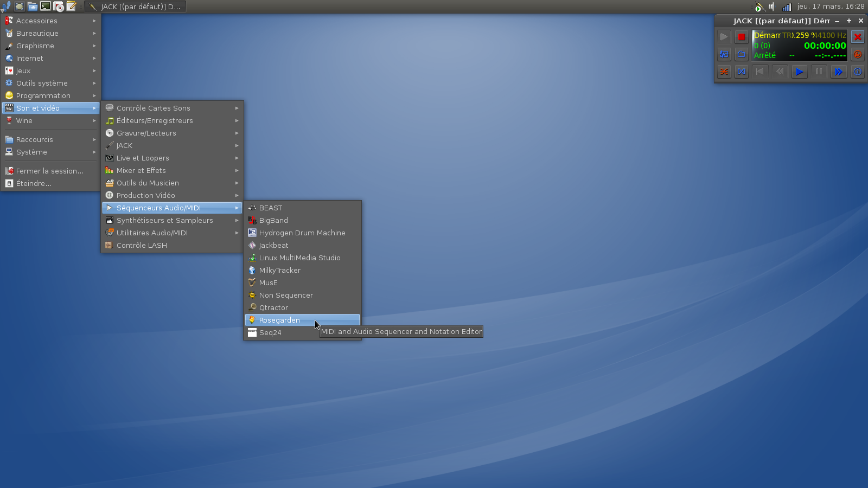Image resolution: width=868 pixels, height=488 pixels.
Task: Expand the JACK submenu entry
Action: [172, 145]
